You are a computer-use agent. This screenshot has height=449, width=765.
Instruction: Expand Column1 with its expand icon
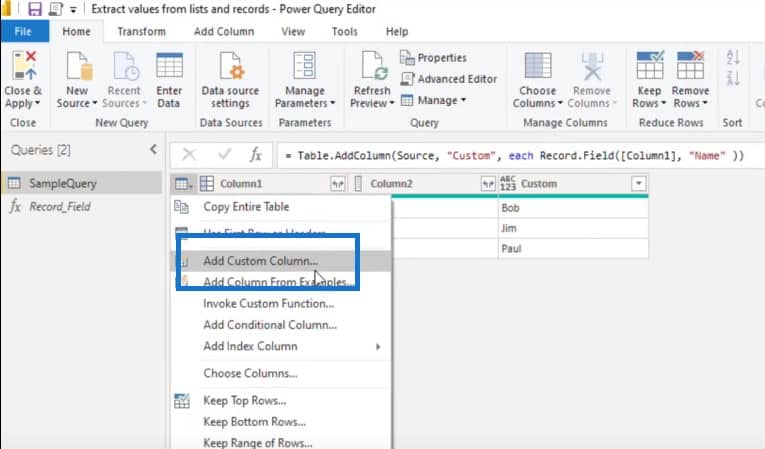tap(337, 184)
